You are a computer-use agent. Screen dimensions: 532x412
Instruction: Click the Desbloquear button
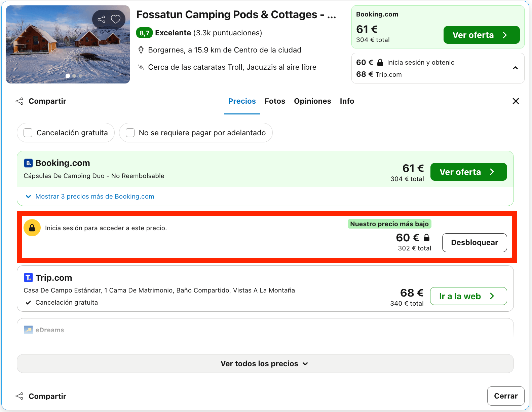coord(474,243)
